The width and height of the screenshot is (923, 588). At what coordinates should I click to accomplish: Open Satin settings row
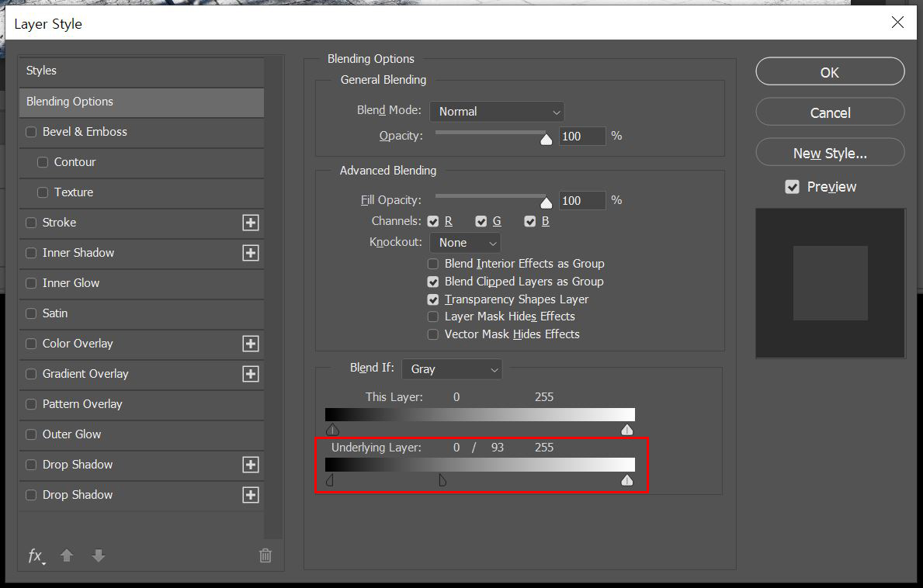pos(141,313)
